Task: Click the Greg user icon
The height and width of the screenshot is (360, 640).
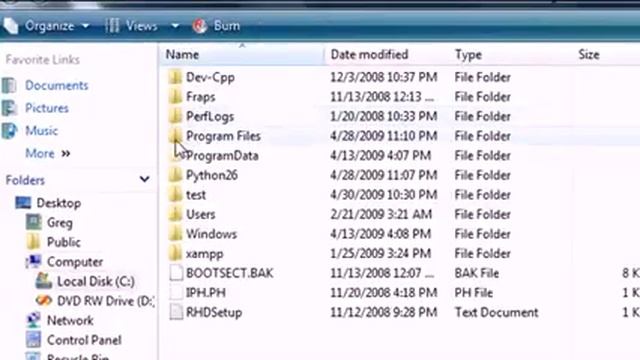Action: click(x=33, y=222)
